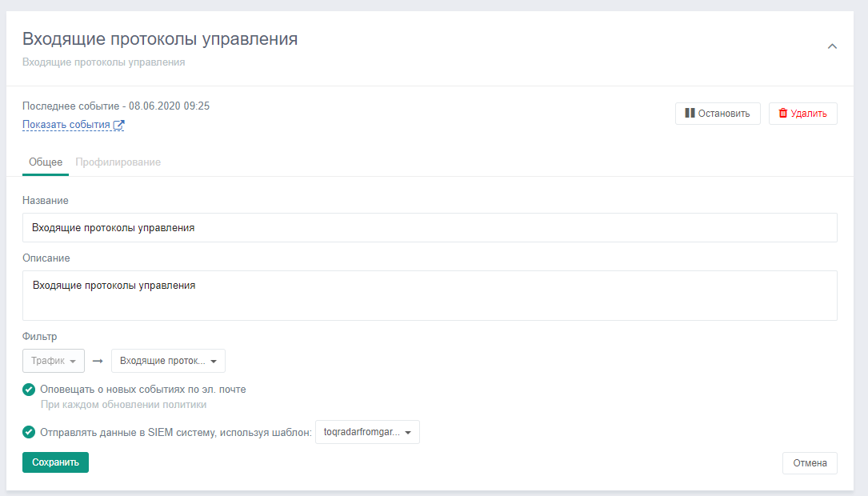Click the panel title Входящие протоколы управления
The height and width of the screenshot is (496, 868).
click(160, 39)
